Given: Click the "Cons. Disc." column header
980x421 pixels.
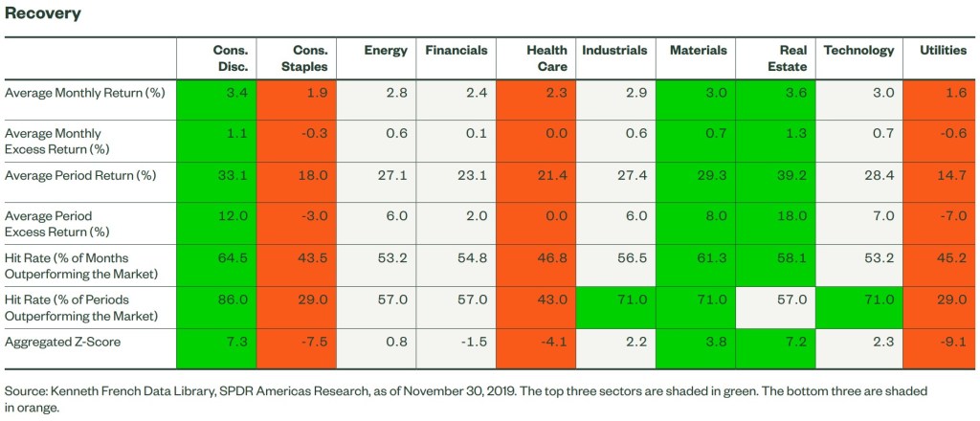Looking at the screenshot, I should click(x=231, y=58).
